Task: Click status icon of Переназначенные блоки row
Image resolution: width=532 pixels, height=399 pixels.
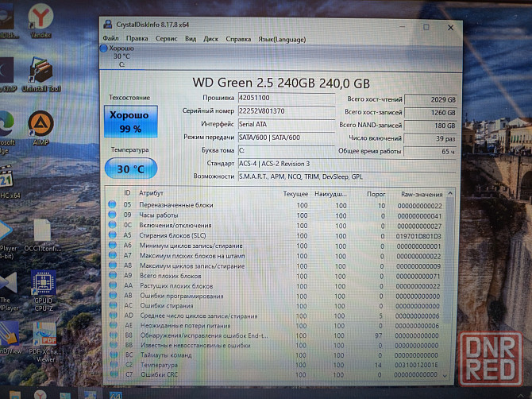Action: pos(112,204)
